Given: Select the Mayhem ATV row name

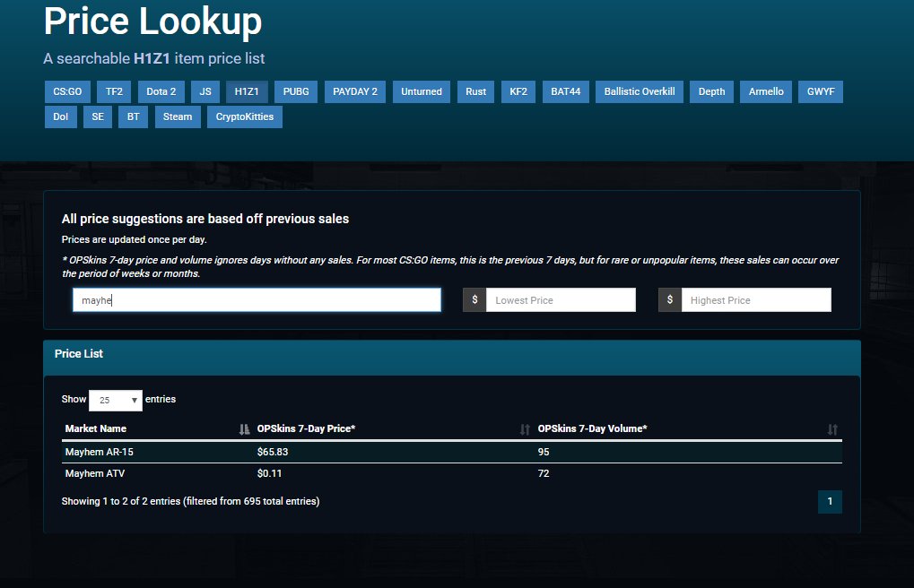Looking at the screenshot, I should [x=95, y=473].
